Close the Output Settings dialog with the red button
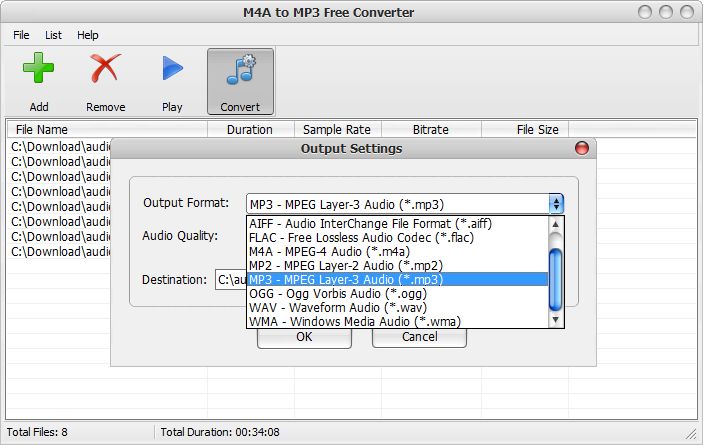The height and width of the screenshot is (445, 703). pyautogui.click(x=581, y=148)
